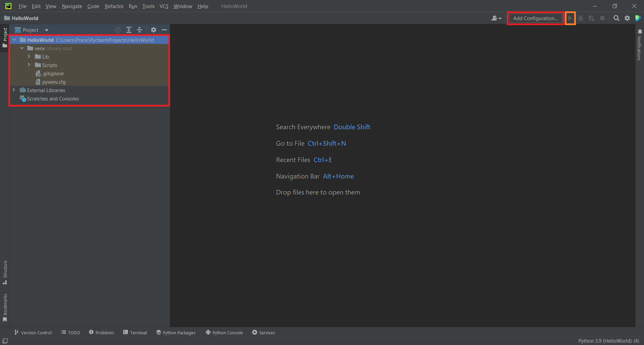Viewport: 644px width, 345px height.
Task: Open the Navigate menu
Action: pos(72,6)
